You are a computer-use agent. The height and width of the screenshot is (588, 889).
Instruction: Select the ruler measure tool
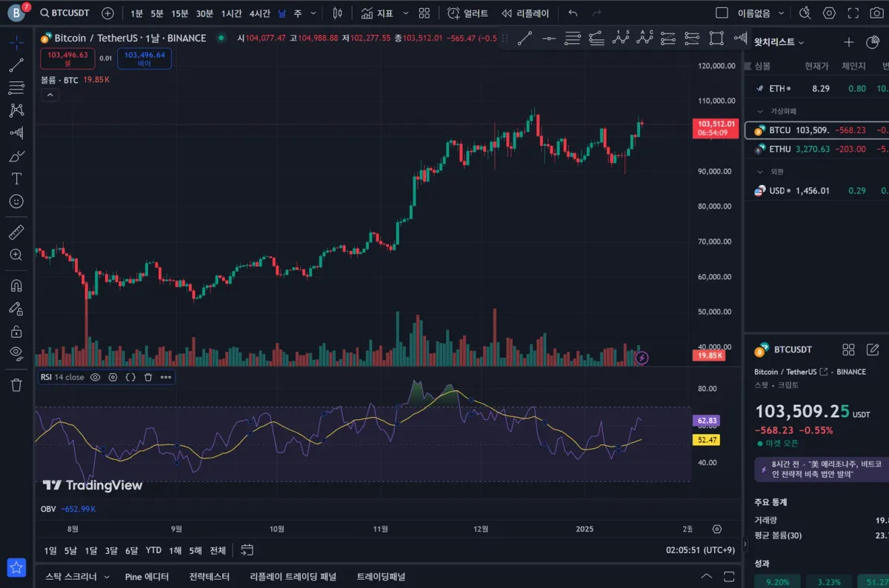click(16, 233)
